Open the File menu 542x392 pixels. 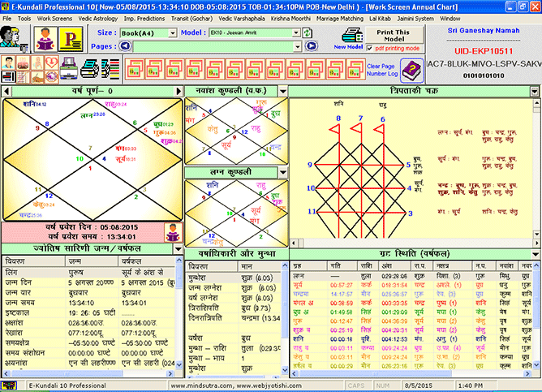click(7, 19)
